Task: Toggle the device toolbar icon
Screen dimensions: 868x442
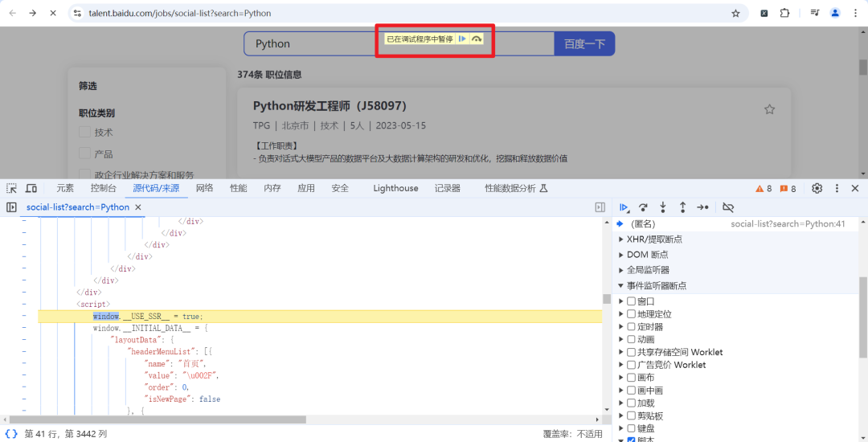Action: [31, 189]
